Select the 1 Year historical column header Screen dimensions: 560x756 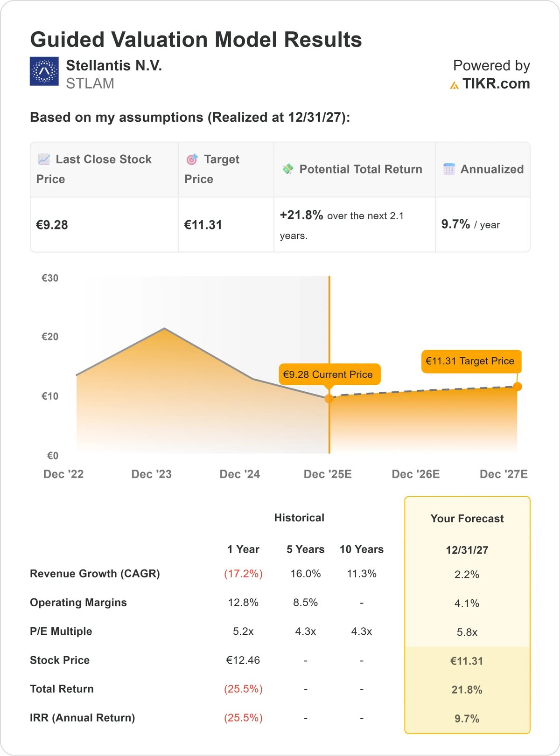point(243,549)
